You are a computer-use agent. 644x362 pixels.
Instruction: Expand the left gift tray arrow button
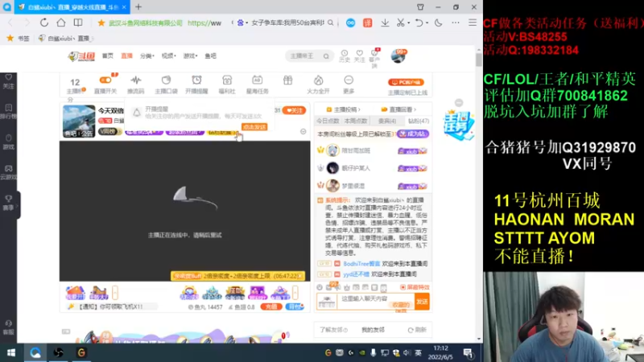[115, 293]
